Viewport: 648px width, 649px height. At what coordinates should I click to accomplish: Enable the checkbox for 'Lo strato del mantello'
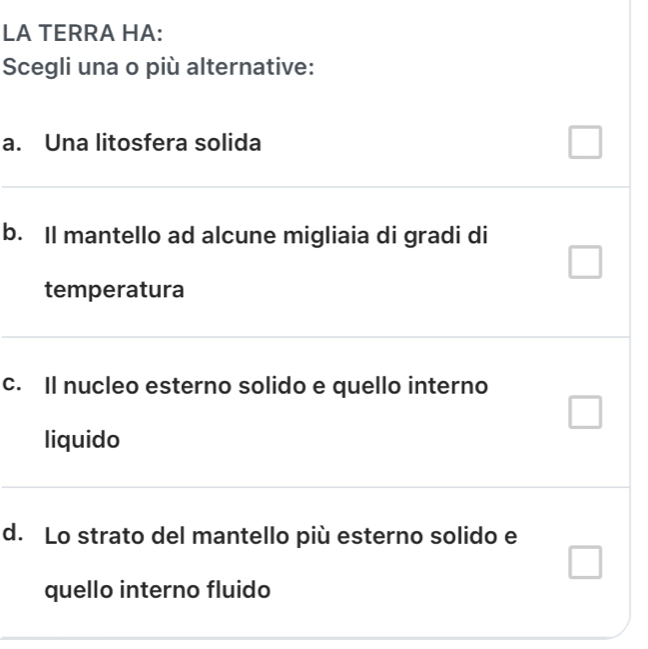pyautogui.click(x=585, y=563)
